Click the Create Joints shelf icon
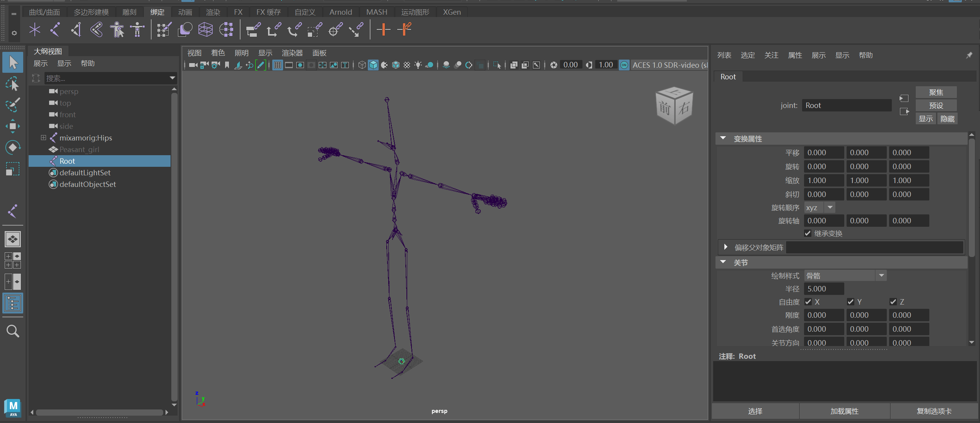The width and height of the screenshot is (980, 423). pos(55,29)
